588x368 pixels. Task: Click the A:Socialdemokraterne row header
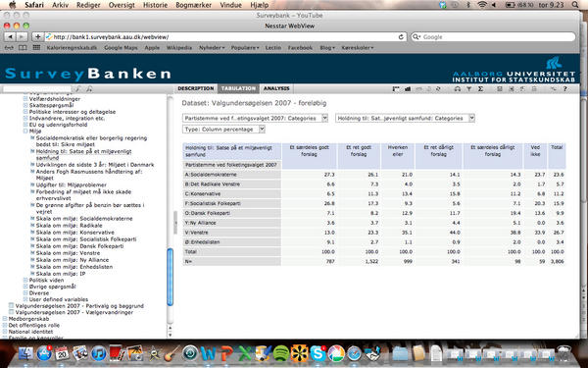coord(231,175)
